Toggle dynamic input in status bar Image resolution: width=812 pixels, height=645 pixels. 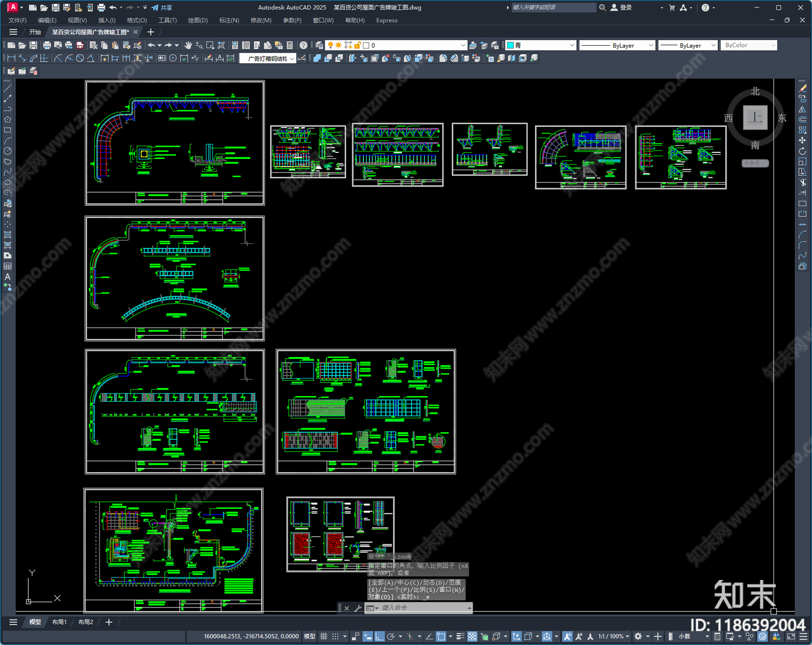point(367,636)
